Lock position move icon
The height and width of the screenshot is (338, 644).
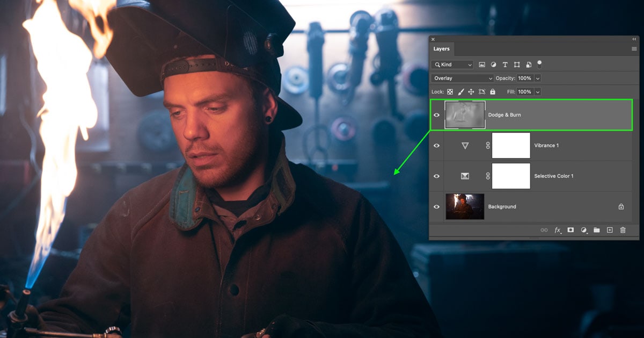coord(471,92)
